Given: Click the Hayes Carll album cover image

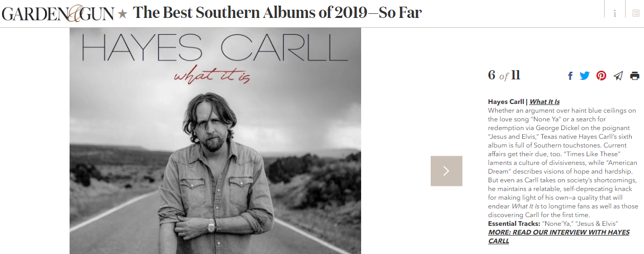Looking at the screenshot, I should click(215, 141).
